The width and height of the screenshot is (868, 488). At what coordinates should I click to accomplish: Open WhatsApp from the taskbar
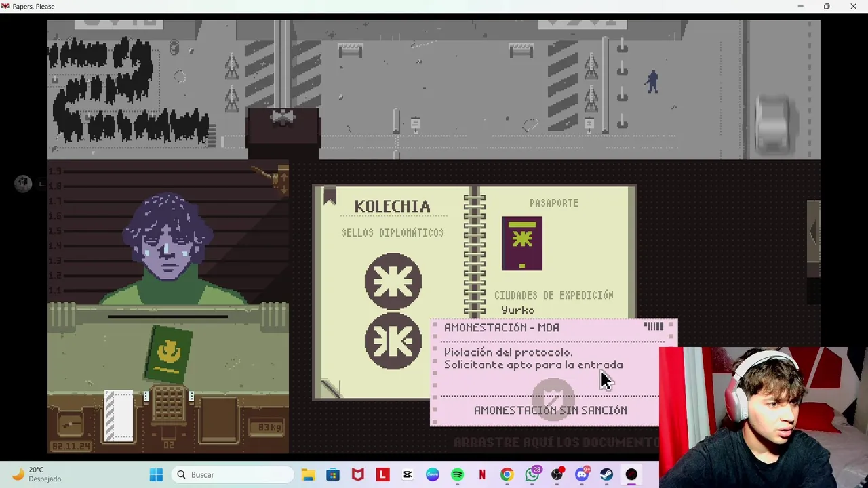pyautogui.click(x=532, y=475)
